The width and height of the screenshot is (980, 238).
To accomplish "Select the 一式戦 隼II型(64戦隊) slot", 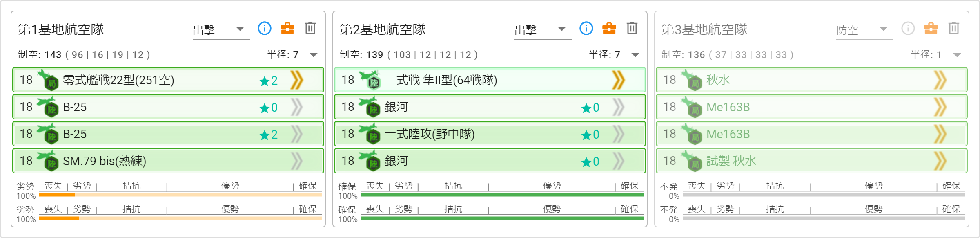I will click(490, 80).
